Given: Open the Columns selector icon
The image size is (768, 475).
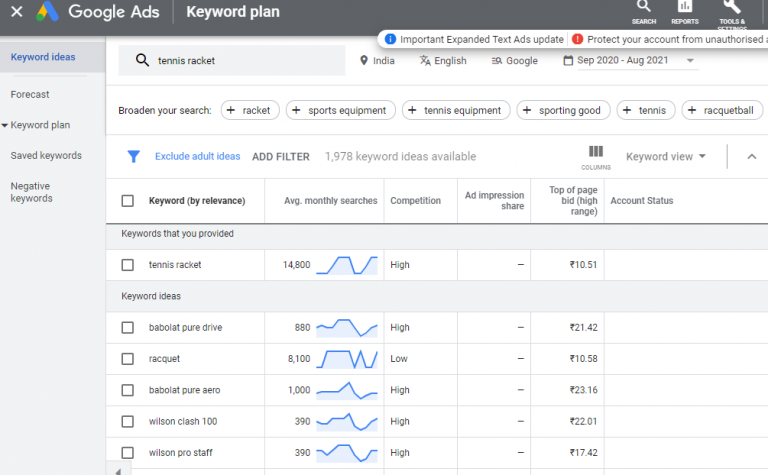Looking at the screenshot, I should click(596, 157).
